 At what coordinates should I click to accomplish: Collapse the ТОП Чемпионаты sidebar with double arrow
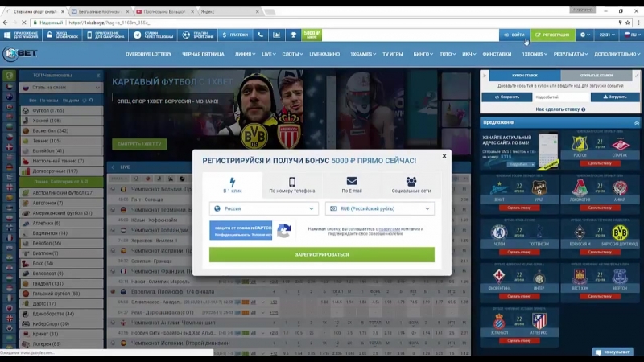pyautogui.click(x=97, y=75)
